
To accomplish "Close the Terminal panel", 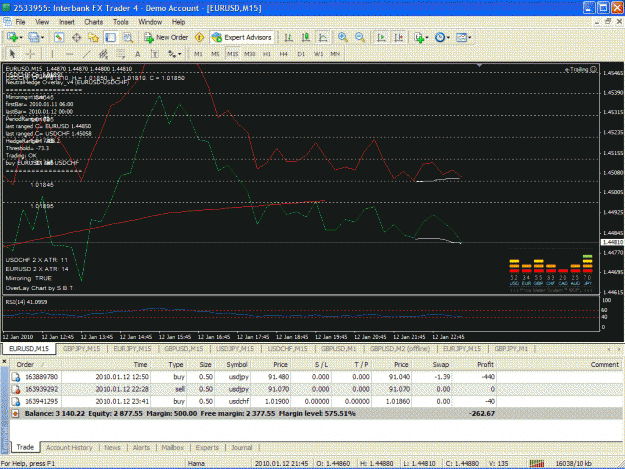I will point(4,362).
